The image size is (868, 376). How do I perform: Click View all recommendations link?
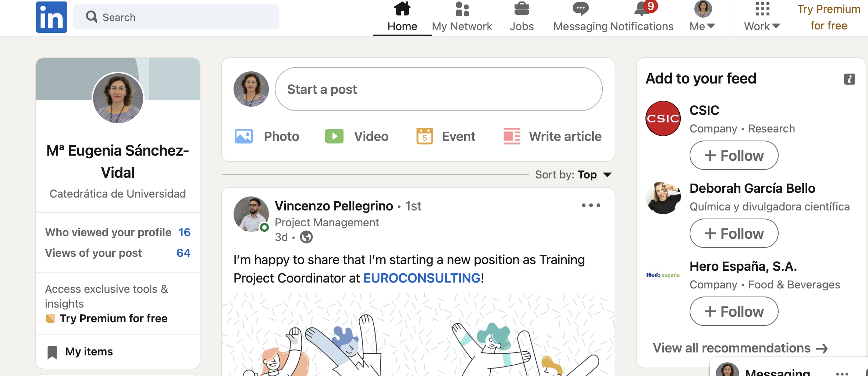740,348
